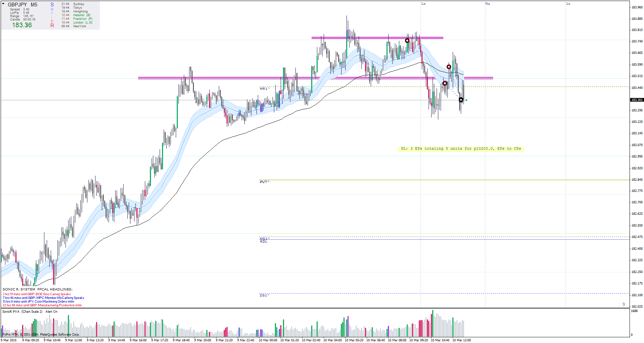Click the red entry marker at the 183.46 level
The image size is (644, 343).
[x=445, y=83]
